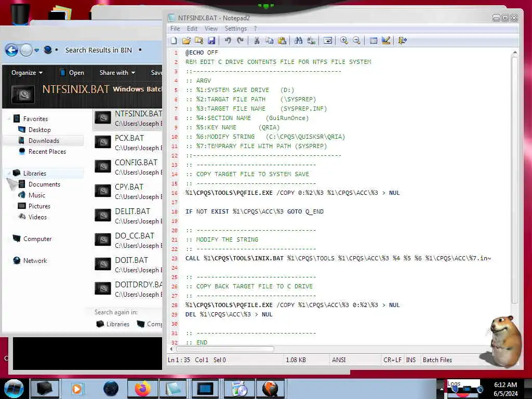
Task: Open Firefox from the taskbar
Action: (143, 389)
